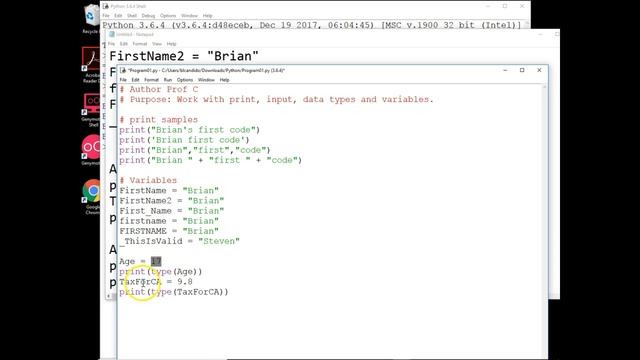640x360 pixels.
Task: Click the FirstName = "Brian" line in editor
Action: (x=169, y=191)
